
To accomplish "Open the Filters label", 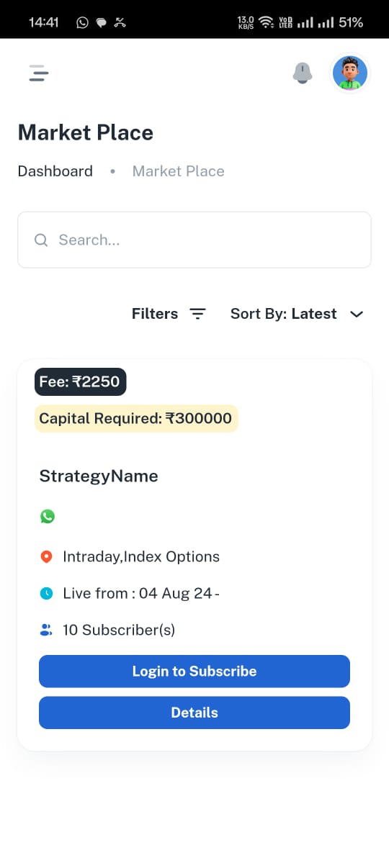I will (x=155, y=314).
